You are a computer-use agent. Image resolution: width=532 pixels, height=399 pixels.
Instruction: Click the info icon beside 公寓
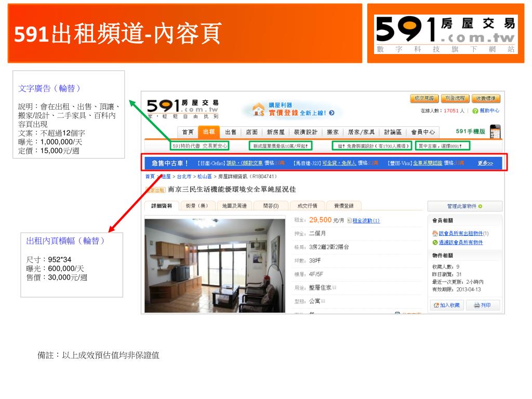[323, 301]
